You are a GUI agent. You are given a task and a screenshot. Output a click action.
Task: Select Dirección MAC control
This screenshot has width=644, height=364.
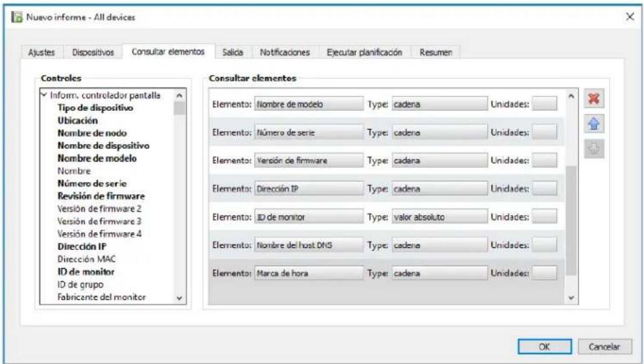point(87,259)
